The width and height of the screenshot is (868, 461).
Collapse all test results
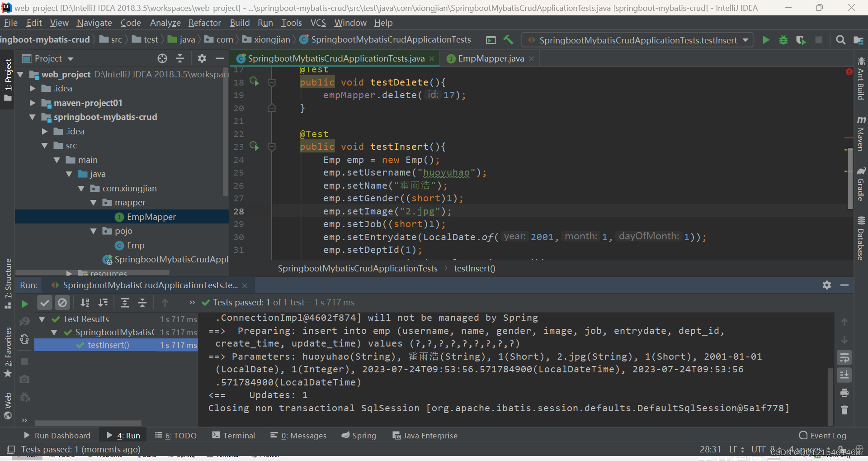point(142,303)
